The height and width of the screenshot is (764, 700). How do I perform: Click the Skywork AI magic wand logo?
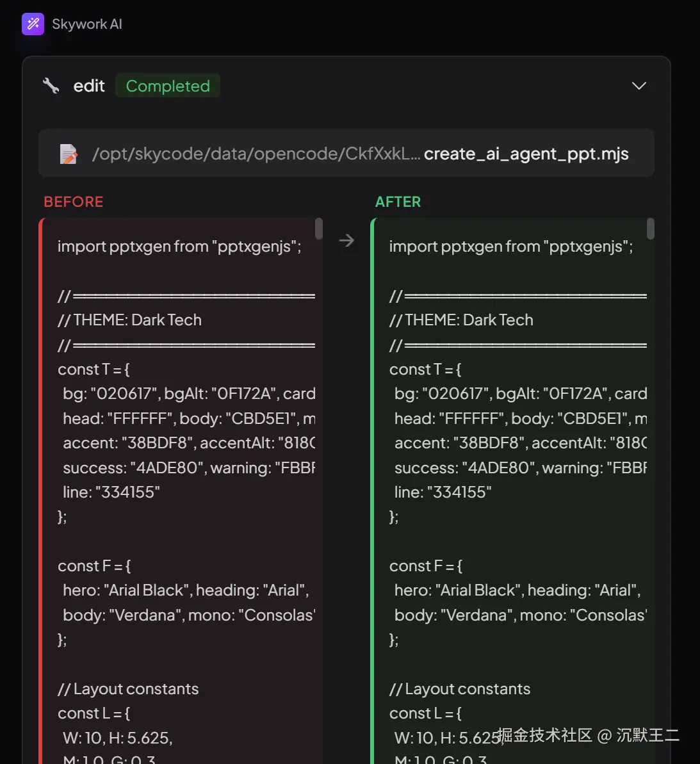[x=33, y=24]
